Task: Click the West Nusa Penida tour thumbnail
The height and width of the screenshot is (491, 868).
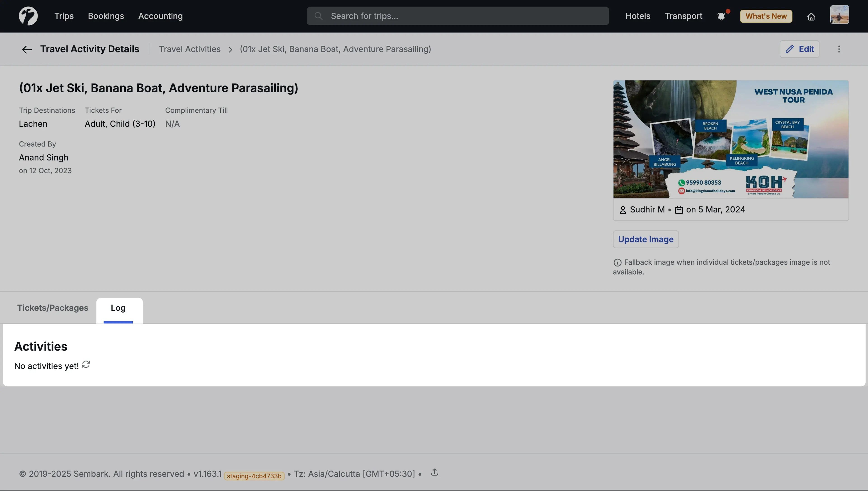Action: pos(731,139)
